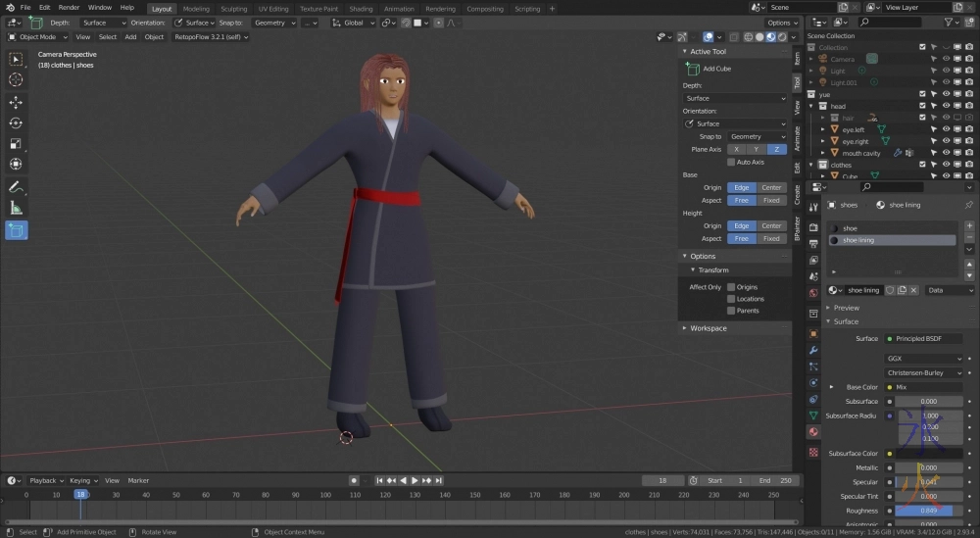
Task: Select the Annotate pencil tool
Action: [16, 186]
